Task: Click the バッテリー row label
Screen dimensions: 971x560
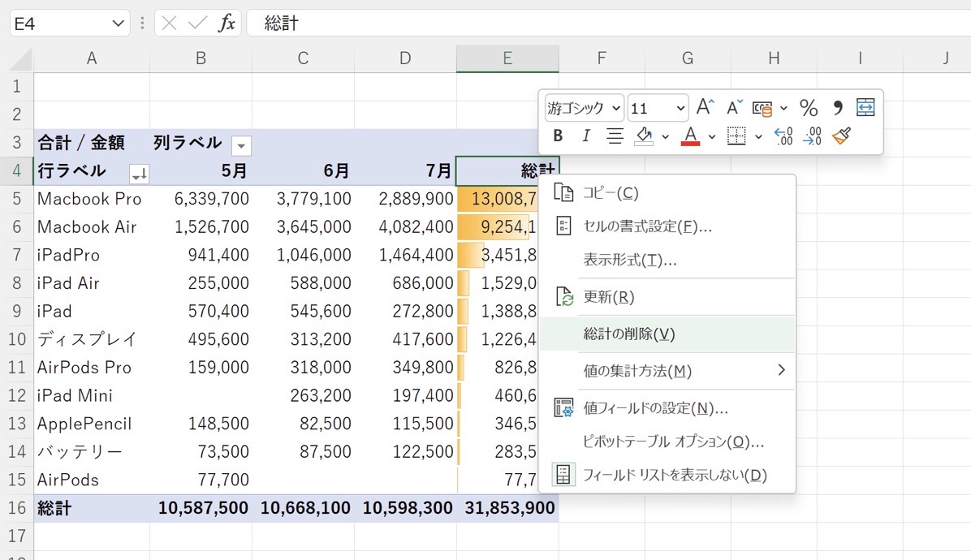Action: coord(92,452)
